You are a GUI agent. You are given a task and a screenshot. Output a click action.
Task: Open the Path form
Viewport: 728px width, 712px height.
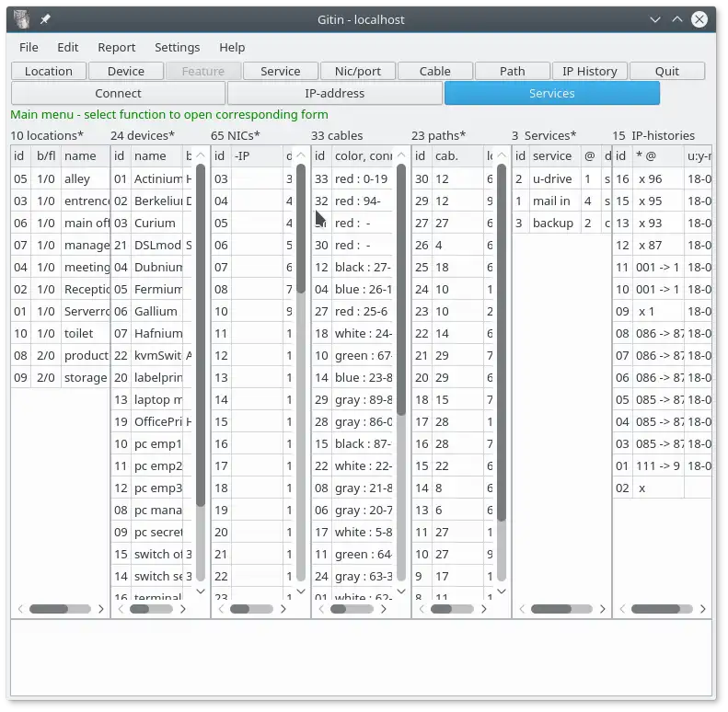(513, 71)
